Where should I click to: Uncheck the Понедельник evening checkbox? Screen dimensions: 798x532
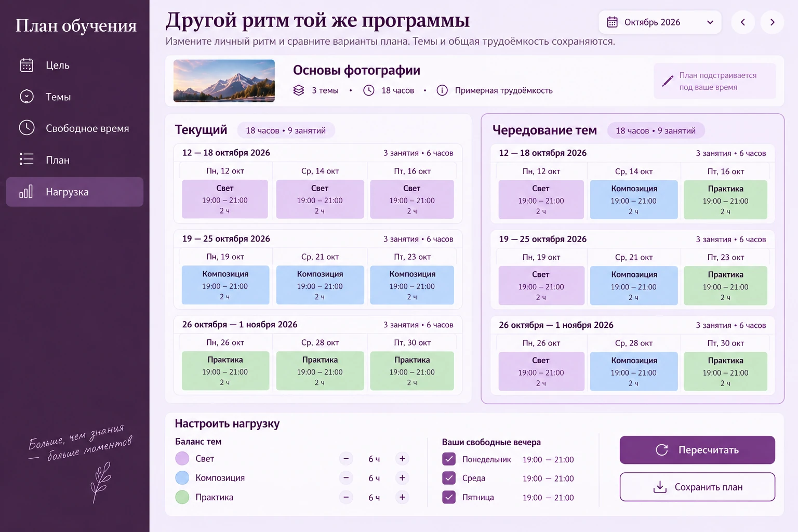click(449, 459)
